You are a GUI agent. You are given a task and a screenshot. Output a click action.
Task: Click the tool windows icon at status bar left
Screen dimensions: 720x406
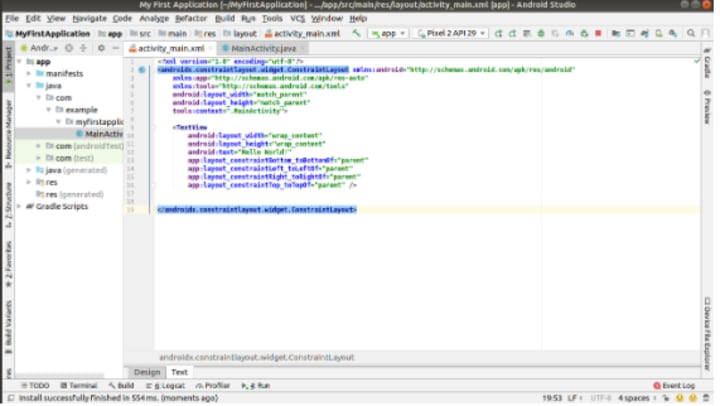(11, 398)
